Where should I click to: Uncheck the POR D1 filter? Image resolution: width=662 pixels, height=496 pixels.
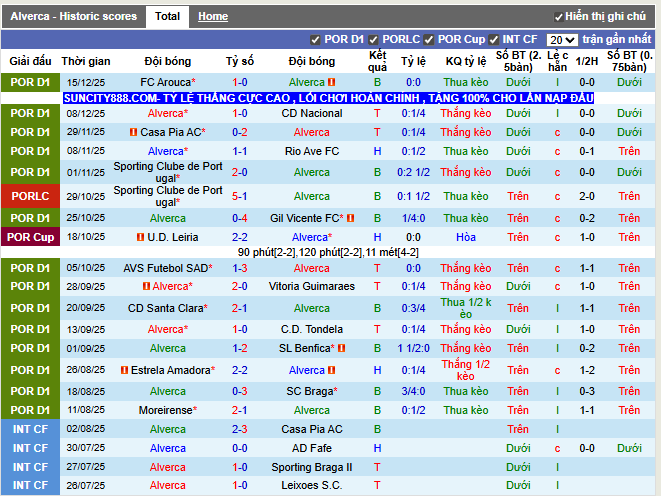[x=315, y=40]
